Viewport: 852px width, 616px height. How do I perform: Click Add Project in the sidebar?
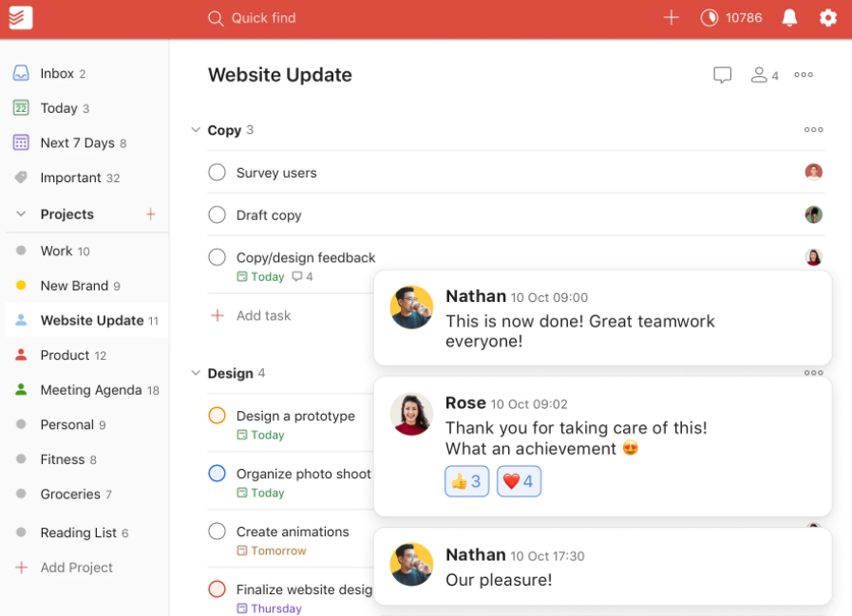[74, 567]
